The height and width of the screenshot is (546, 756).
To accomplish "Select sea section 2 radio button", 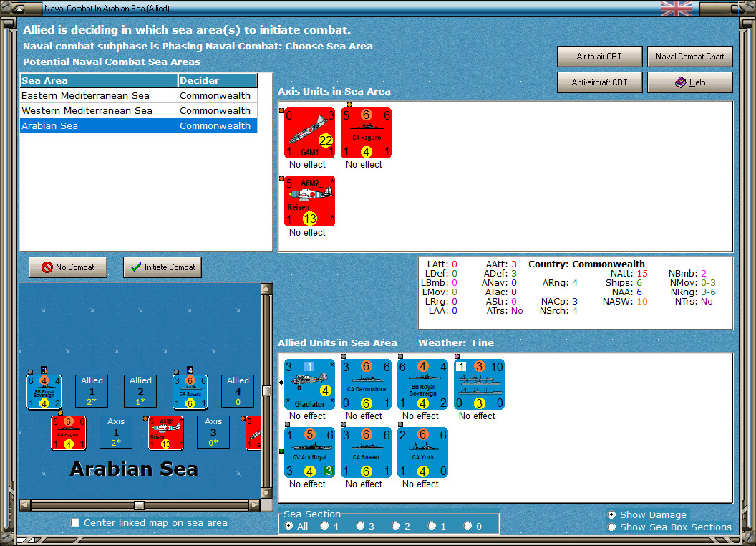I will point(396,526).
